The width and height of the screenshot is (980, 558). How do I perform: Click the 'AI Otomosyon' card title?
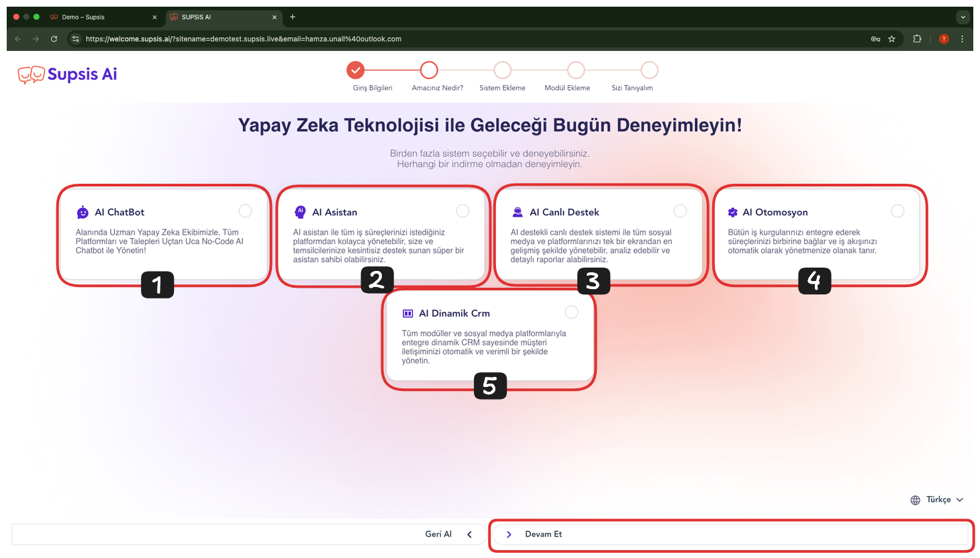coord(775,213)
